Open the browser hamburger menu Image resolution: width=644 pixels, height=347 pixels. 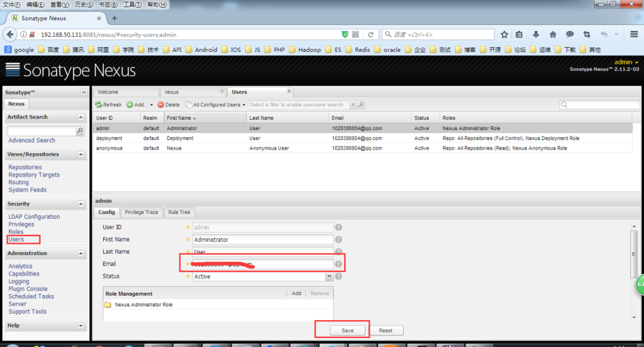634,34
